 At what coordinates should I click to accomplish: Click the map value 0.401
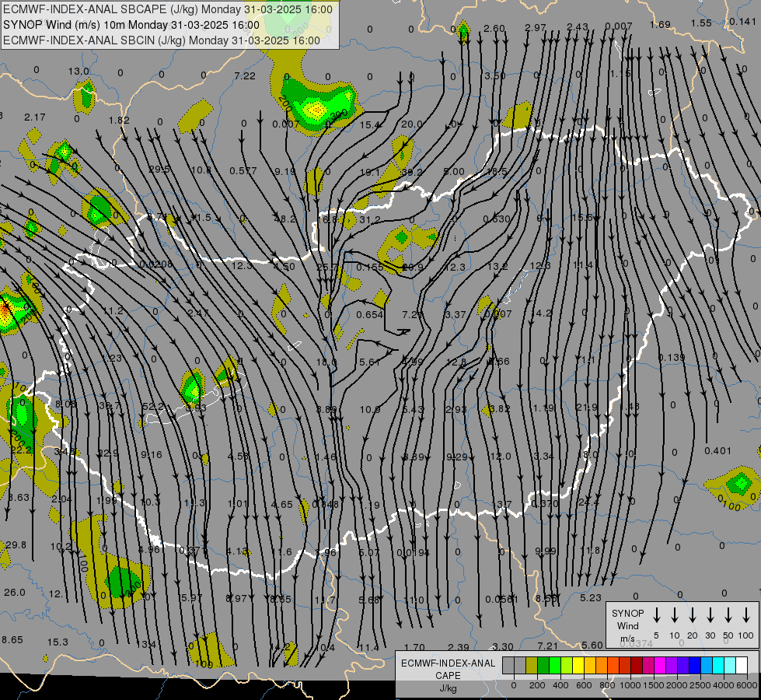coord(717,451)
